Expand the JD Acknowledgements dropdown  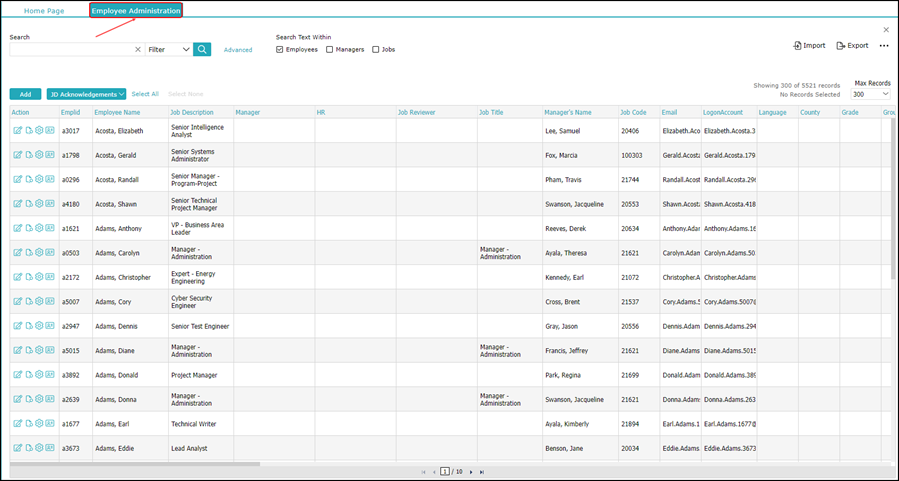tap(87, 94)
